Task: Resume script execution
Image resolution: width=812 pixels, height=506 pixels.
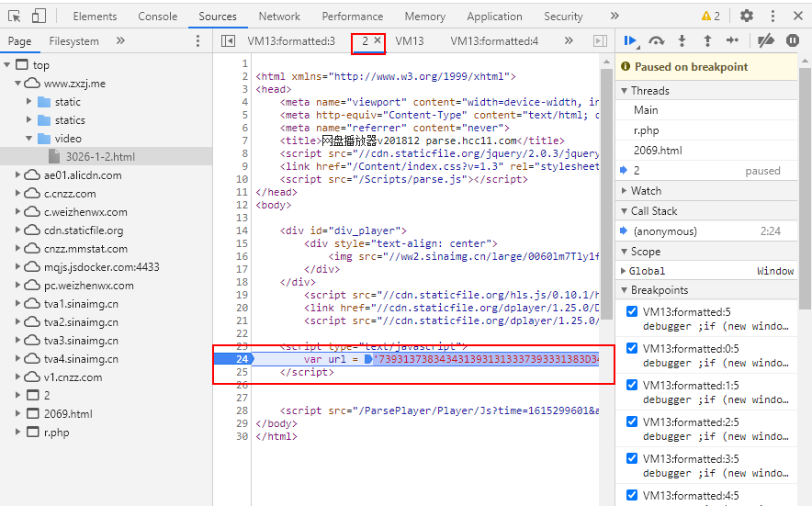Action: pyautogui.click(x=631, y=40)
